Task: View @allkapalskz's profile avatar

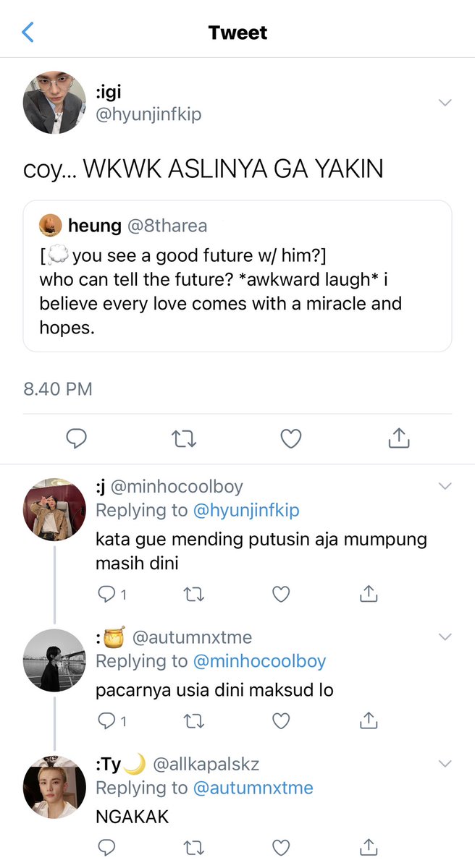Action: click(x=55, y=788)
